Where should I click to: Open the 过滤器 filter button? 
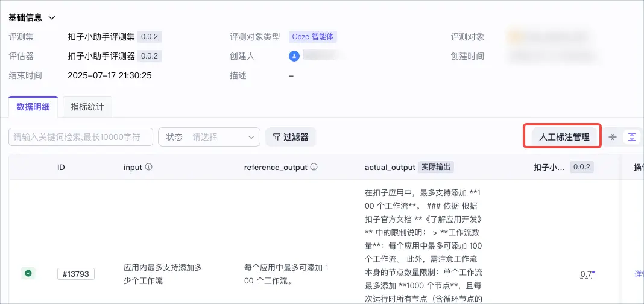coord(291,137)
